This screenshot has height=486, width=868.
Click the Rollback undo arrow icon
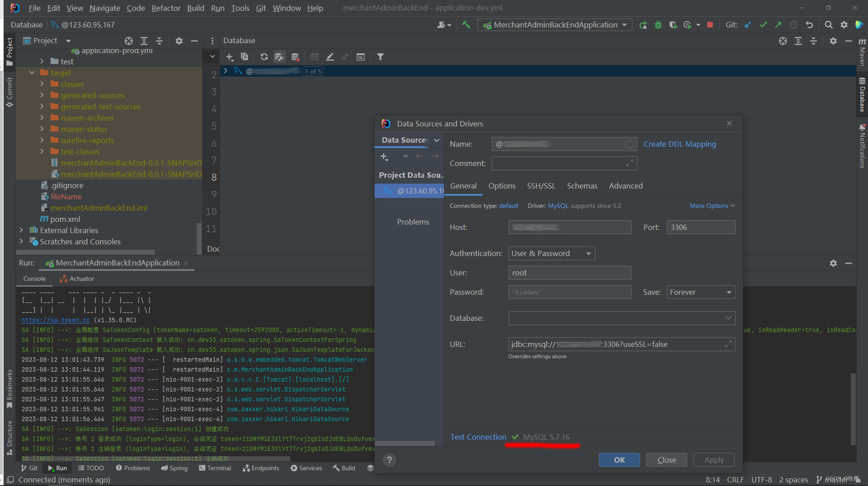pos(809,25)
